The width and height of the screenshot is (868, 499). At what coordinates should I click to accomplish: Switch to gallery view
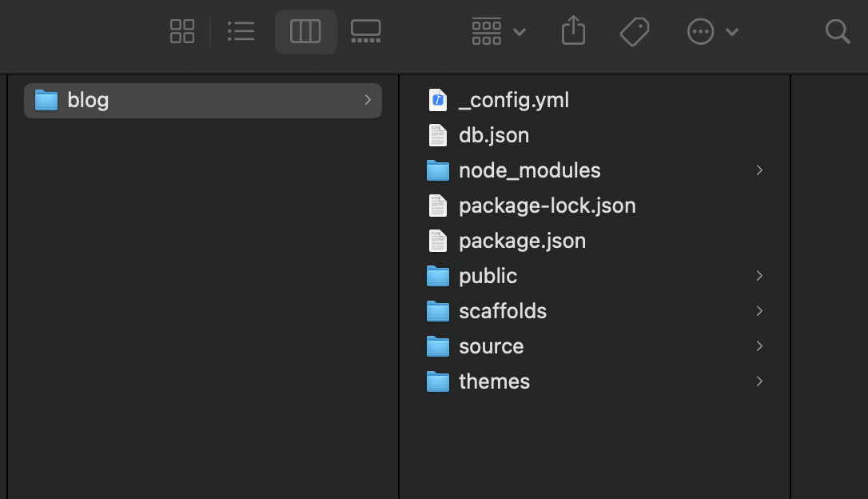(x=365, y=32)
